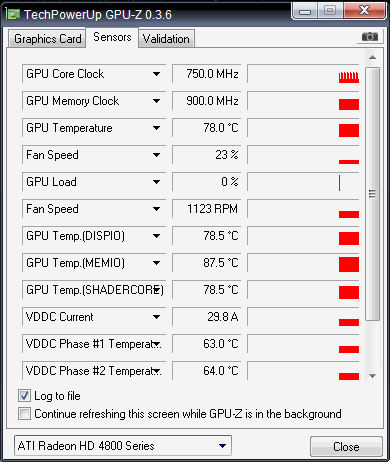
Task: Click the vertical scrollbar thumb
Action: click(373, 194)
